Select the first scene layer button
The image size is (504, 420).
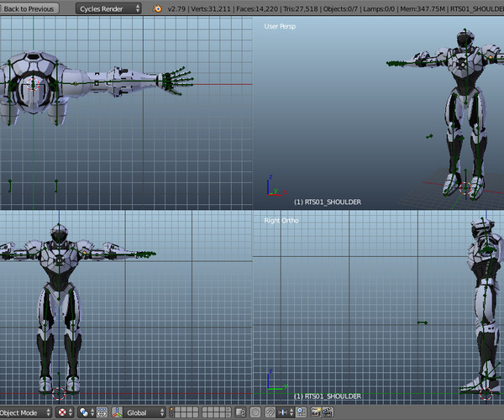point(172,410)
